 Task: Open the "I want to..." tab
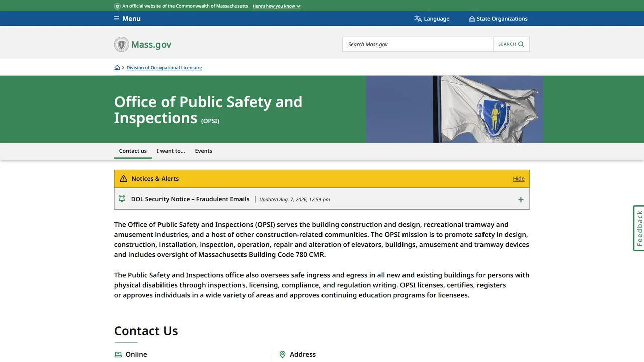click(171, 151)
